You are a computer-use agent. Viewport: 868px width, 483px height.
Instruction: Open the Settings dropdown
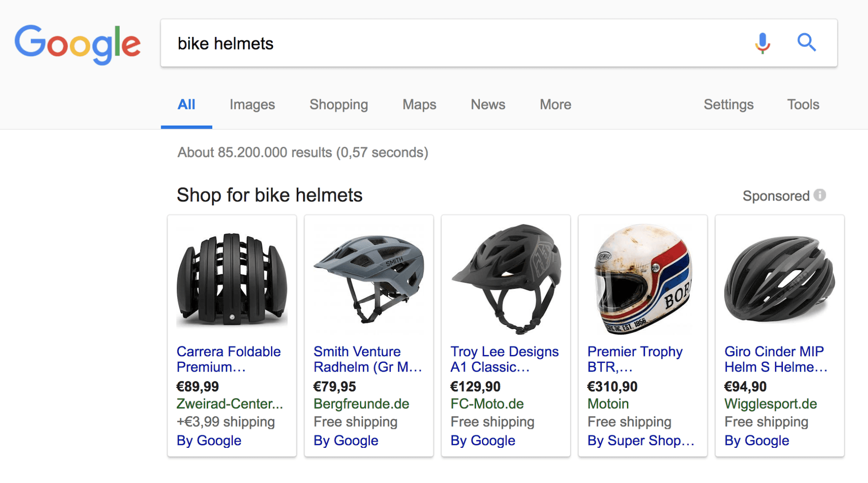(x=728, y=105)
